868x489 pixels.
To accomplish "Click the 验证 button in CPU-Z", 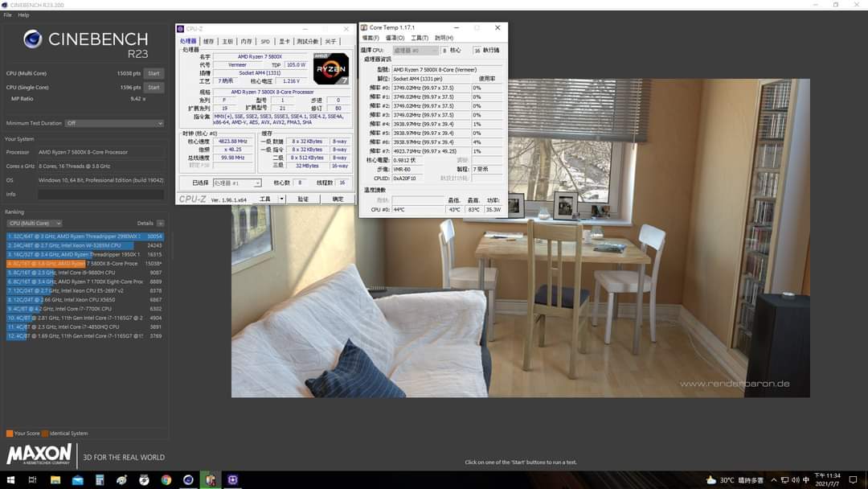I will [x=303, y=199].
